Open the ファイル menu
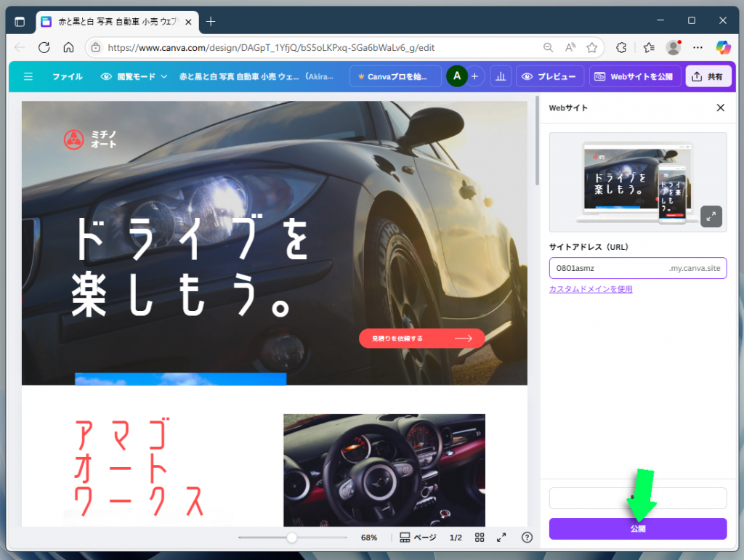Image resolution: width=744 pixels, height=560 pixels. point(68,76)
